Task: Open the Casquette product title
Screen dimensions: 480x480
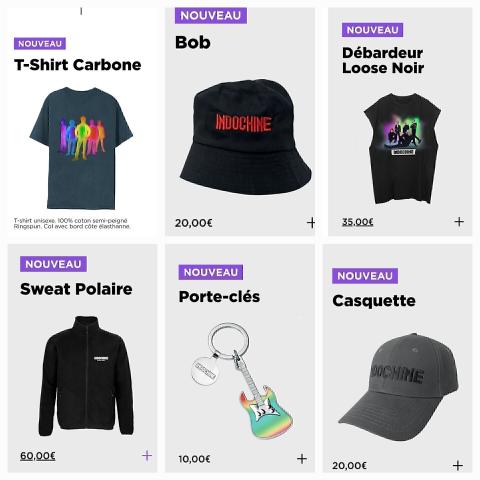Action: pyautogui.click(x=374, y=301)
